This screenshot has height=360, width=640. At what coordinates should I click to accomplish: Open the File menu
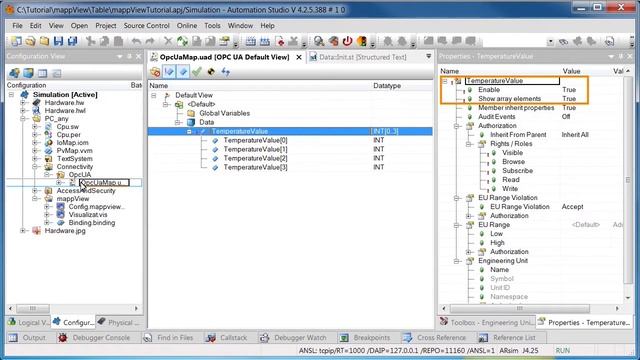tap(18, 25)
